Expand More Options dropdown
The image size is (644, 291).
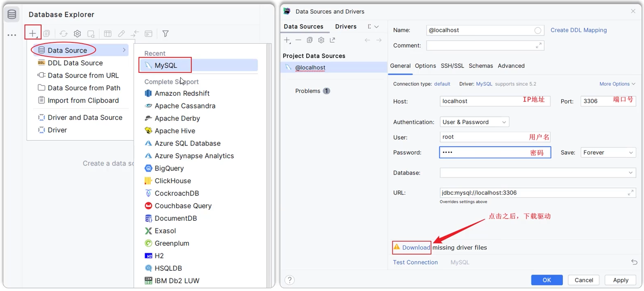pyautogui.click(x=617, y=84)
